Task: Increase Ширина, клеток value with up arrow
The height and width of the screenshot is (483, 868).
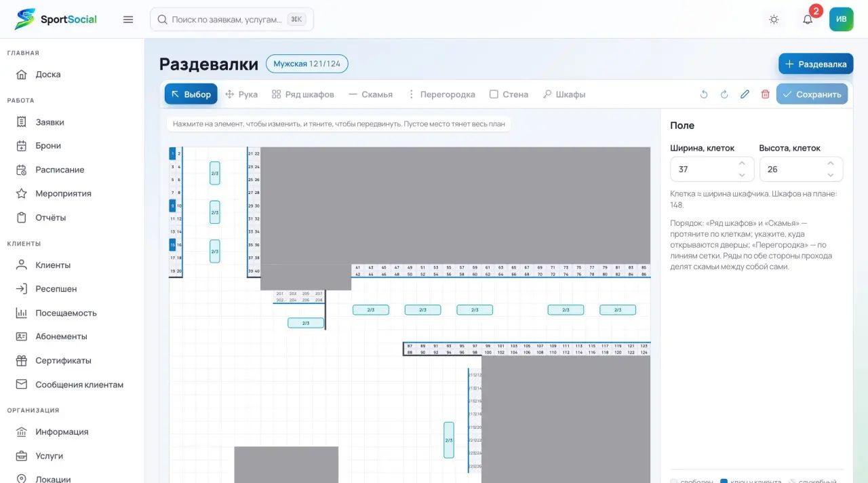Action: 742,163
